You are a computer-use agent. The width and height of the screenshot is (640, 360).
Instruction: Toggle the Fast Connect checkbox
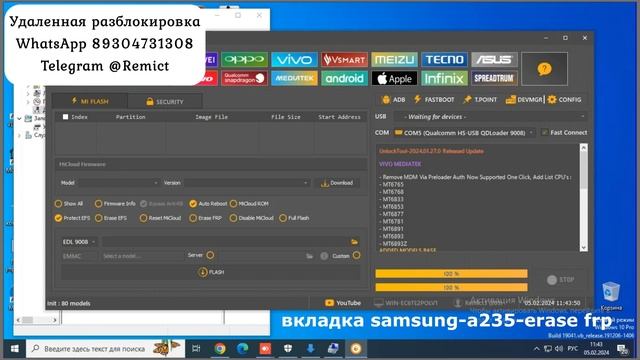click(x=564, y=133)
